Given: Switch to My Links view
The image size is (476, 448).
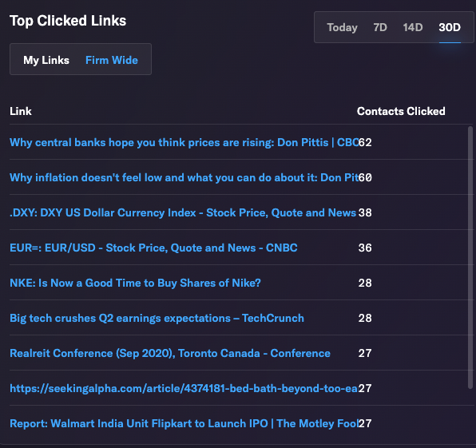Looking at the screenshot, I should (x=46, y=60).
